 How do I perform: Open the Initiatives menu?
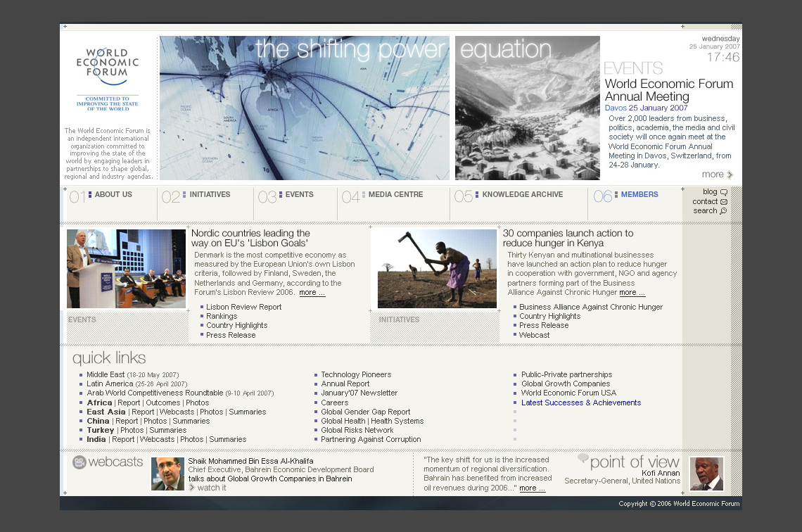coord(210,194)
